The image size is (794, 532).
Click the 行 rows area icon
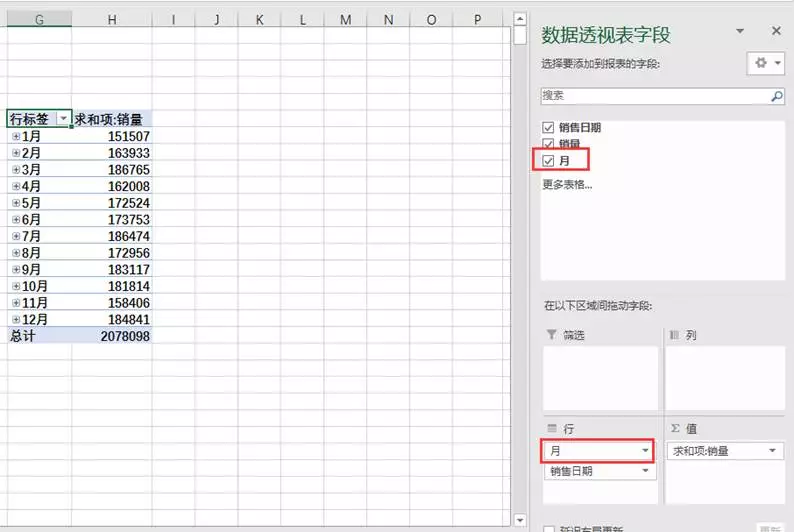coord(552,428)
